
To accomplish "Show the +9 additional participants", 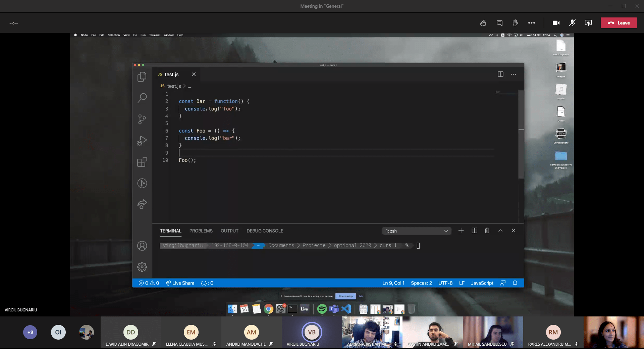I will [x=30, y=332].
